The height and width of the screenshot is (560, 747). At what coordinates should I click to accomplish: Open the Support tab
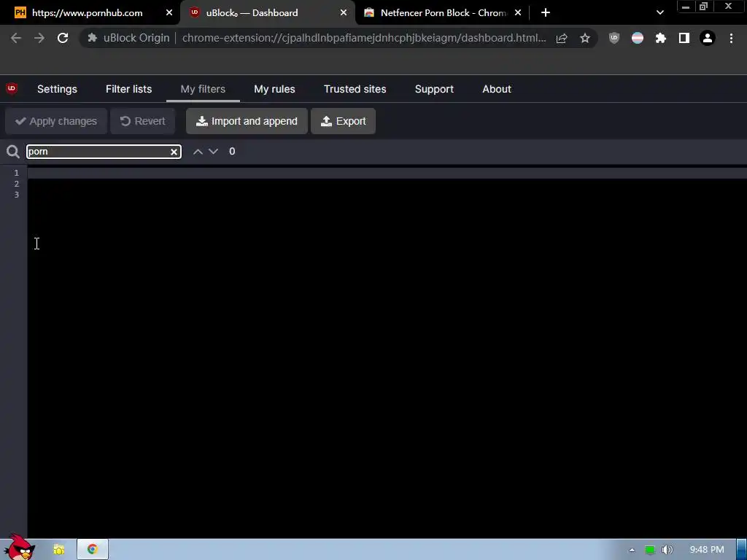(x=434, y=89)
